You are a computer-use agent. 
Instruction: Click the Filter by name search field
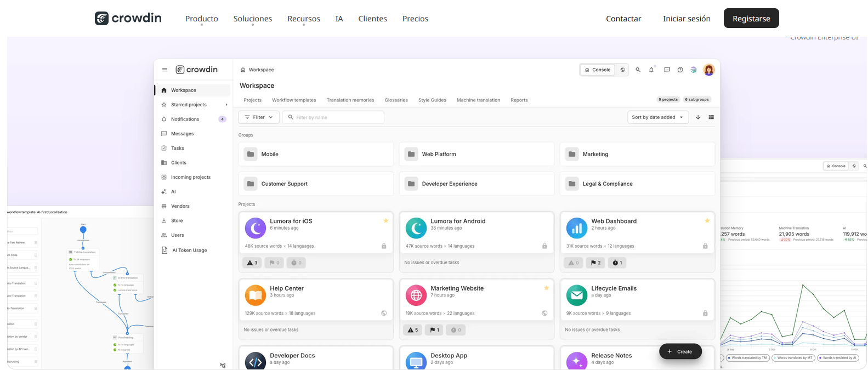(x=333, y=117)
